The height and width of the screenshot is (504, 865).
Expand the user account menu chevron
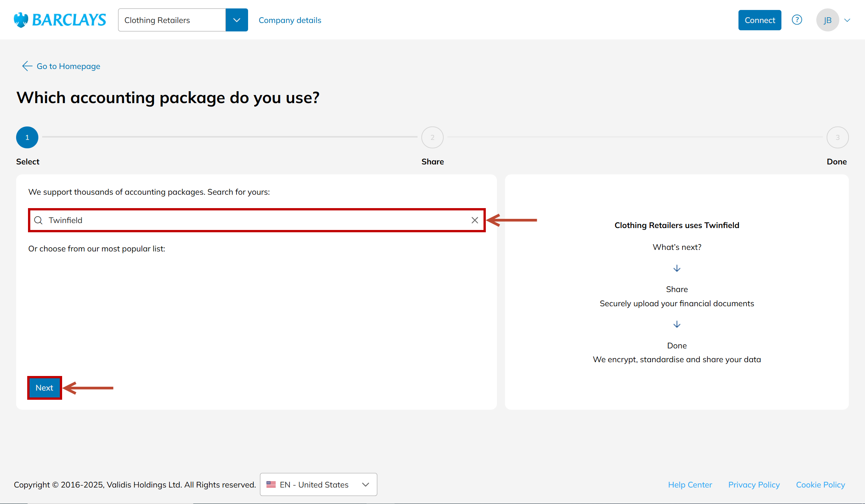(847, 20)
